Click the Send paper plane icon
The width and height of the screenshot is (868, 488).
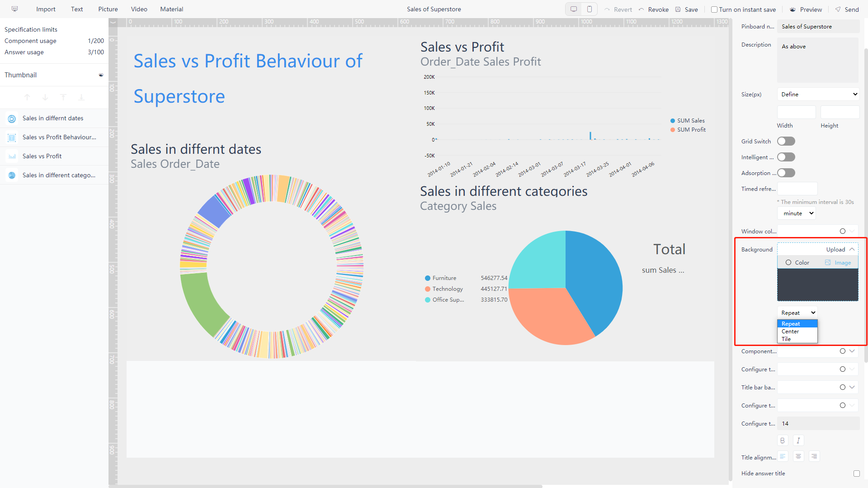838,9
